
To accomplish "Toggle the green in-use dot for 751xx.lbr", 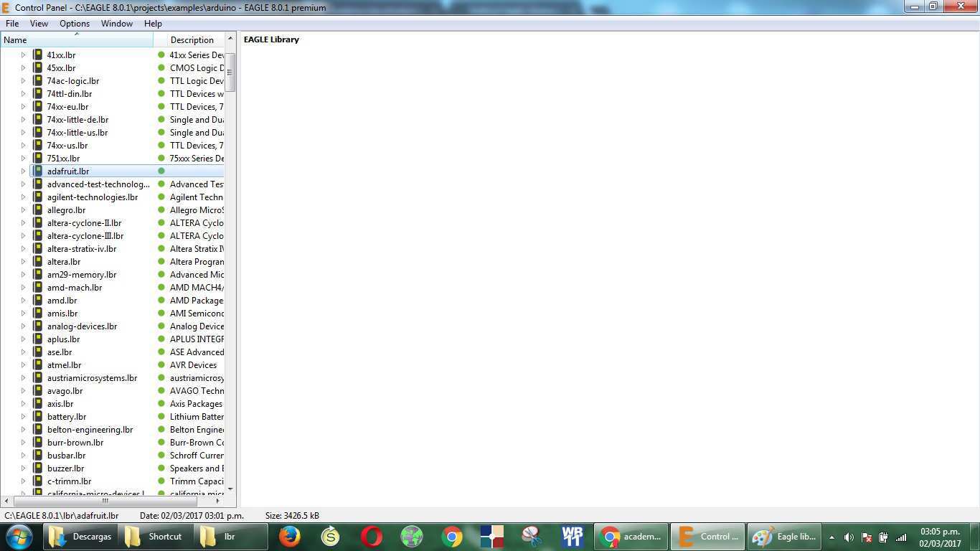I will click(x=161, y=158).
